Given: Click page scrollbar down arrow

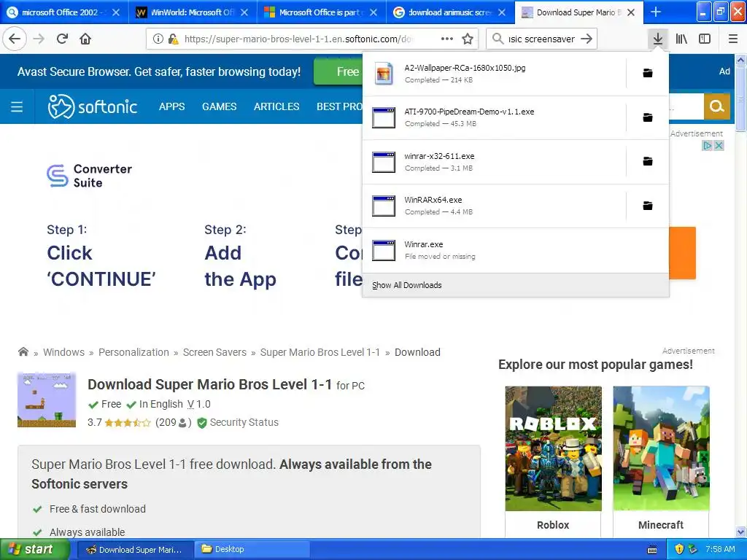Looking at the screenshot, I should 740,532.
